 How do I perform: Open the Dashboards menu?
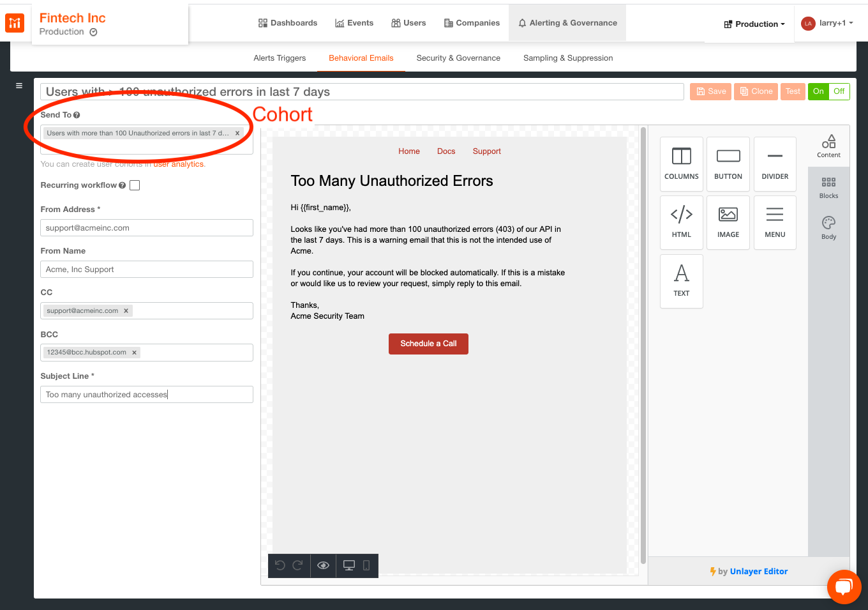tap(288, 23)
